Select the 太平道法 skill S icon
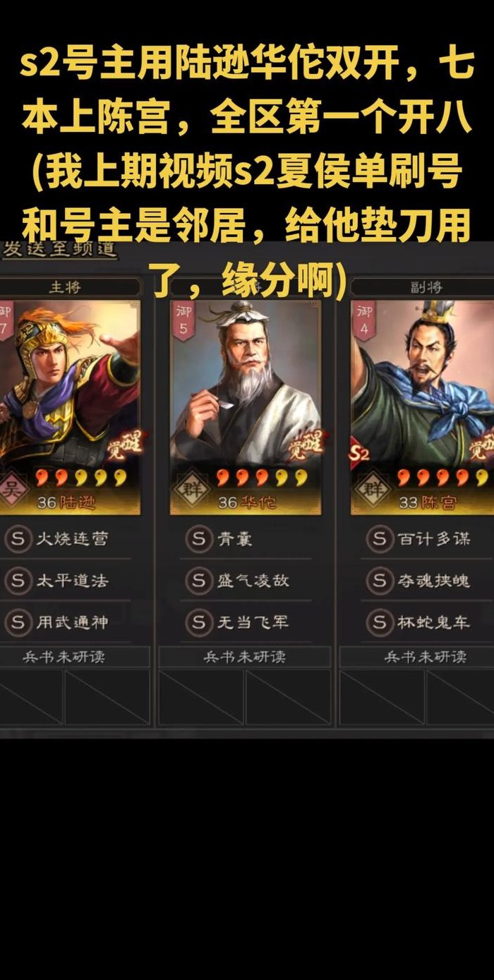 17,581
